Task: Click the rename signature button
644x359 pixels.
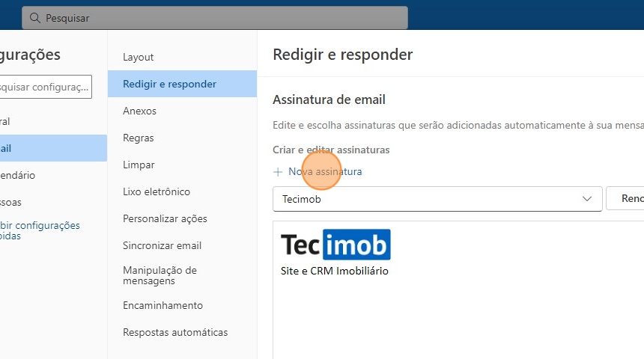Action: point(628,199)
